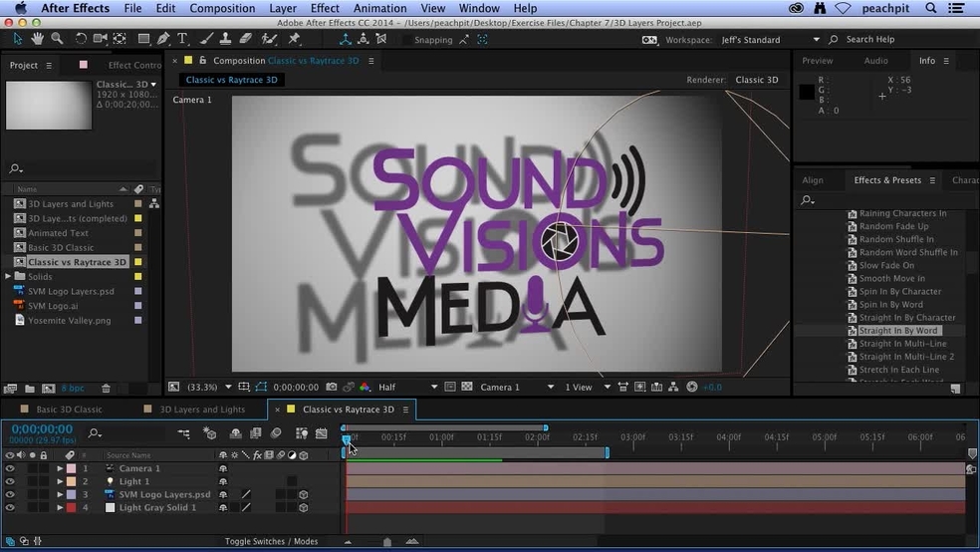Select the Type text tool
This screenshot has height=552, width=980.
pyautogui.click(x=182, y=39)
